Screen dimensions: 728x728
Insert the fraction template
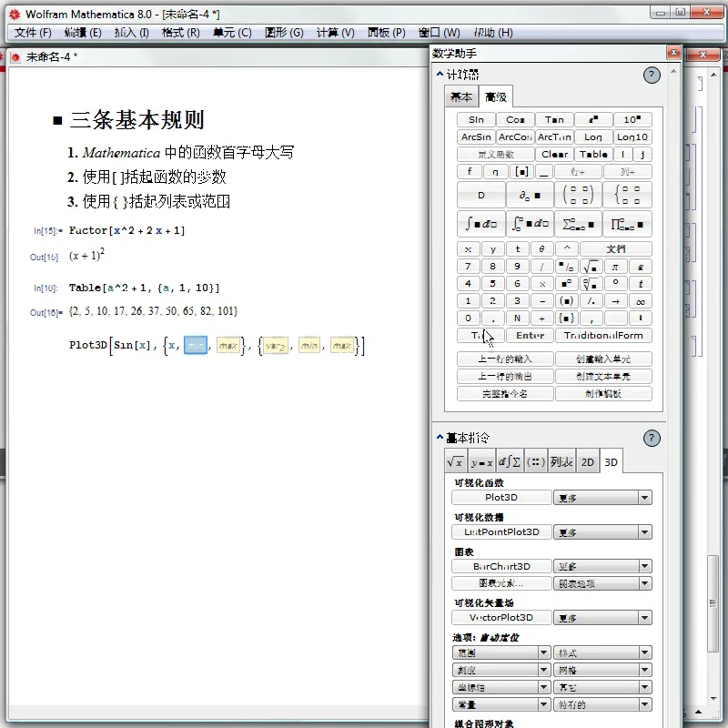pyautogui.click(x=566, y=267)
